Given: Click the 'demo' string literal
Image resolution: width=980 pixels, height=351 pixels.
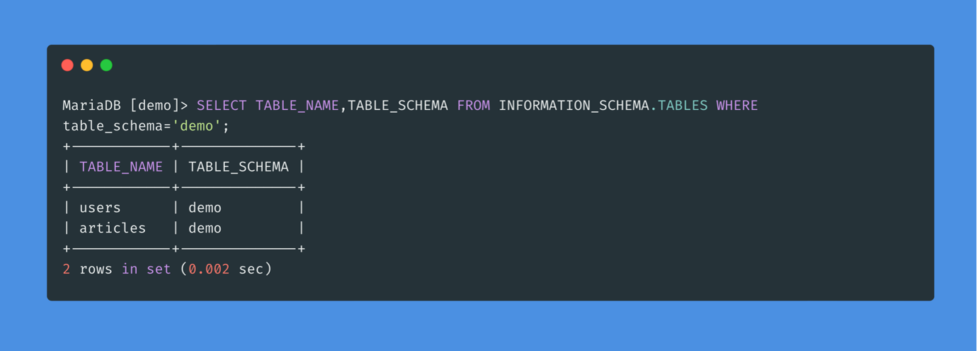Looking at the screenshot, I should (197, 126).
